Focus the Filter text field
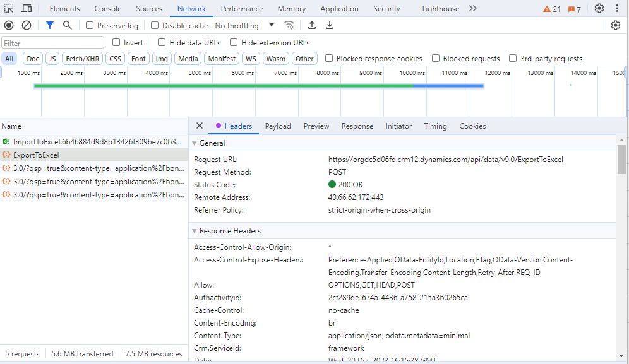Image resolution: width=629 pixels, height=364 pixels. (52, 42)
